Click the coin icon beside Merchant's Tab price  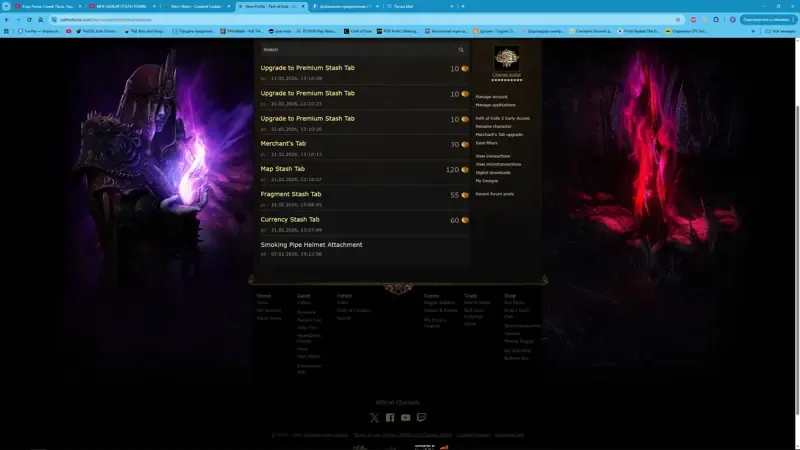465,144
